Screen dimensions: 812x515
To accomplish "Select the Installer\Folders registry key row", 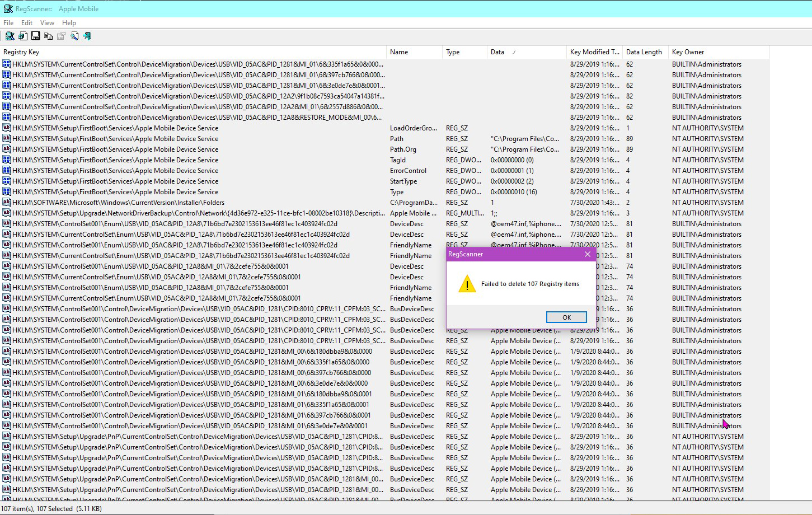I will 118,203.
